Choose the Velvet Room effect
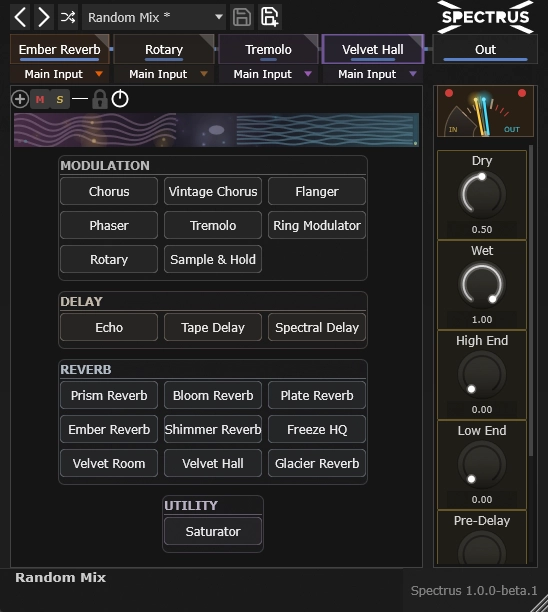This screenshot has width=548, height=612. coord(109,463)
